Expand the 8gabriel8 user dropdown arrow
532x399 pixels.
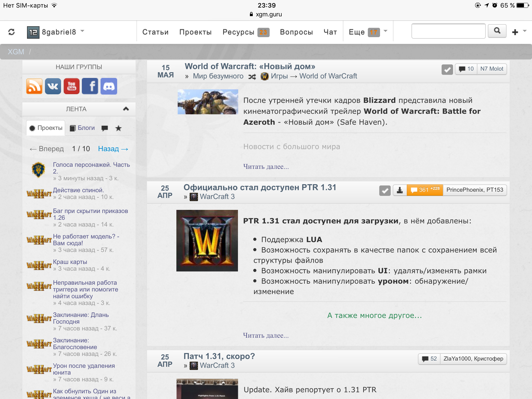[82, 31]
